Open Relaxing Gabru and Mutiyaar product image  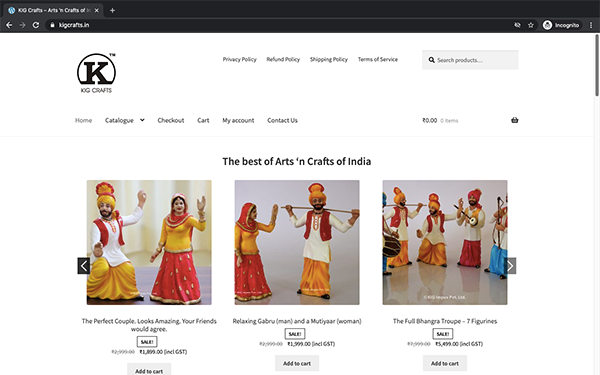click(297, 242)
